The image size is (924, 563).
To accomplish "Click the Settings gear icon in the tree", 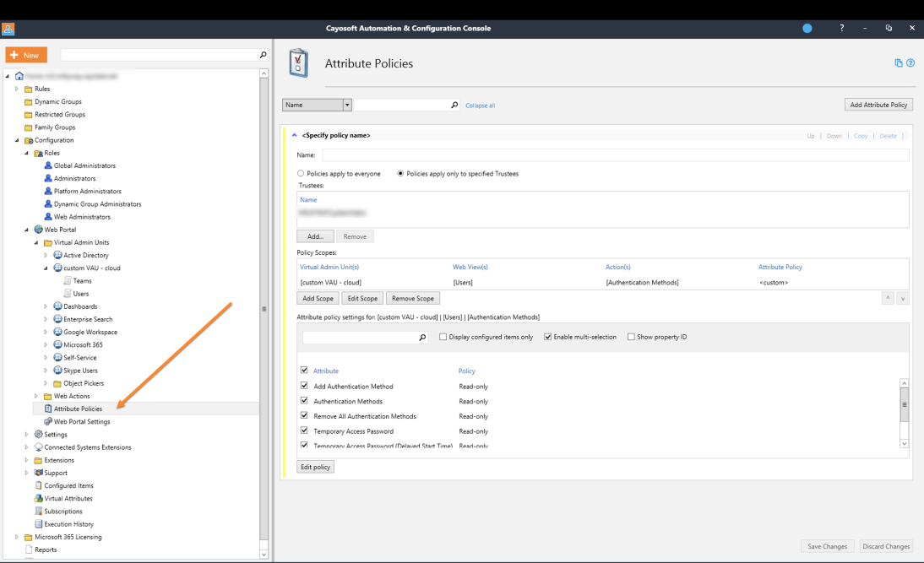I will pyautogui.click(x=38, y=434).
